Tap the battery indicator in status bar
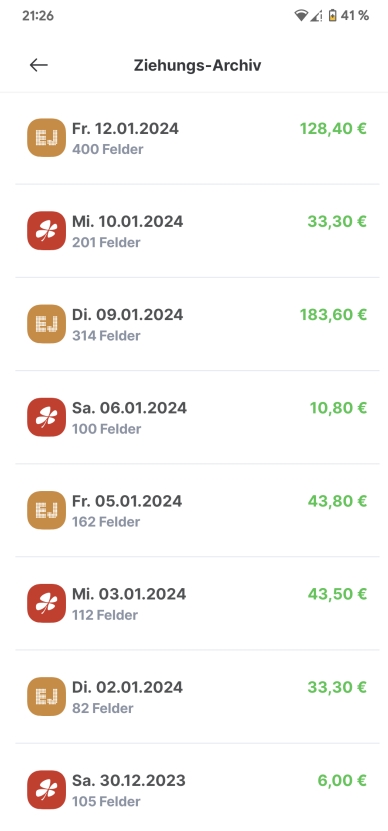Viewport: 388px width, 831px height. click(x=332, y=16)
